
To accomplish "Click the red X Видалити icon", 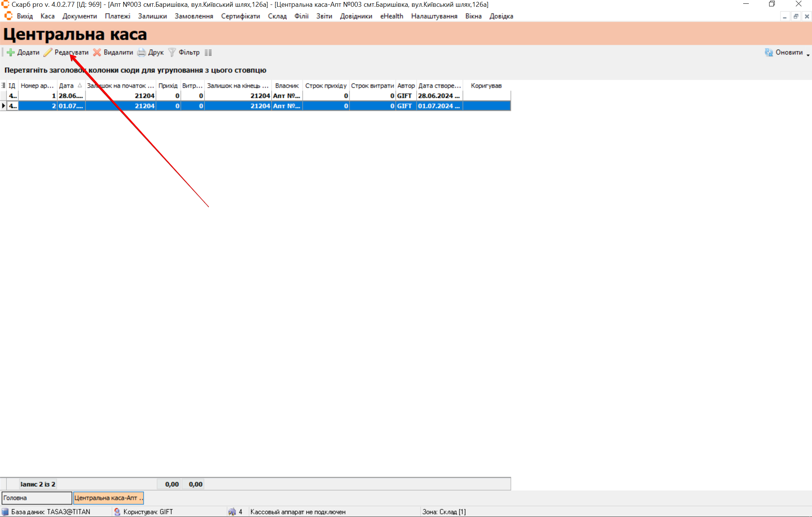I will (97, 52).
